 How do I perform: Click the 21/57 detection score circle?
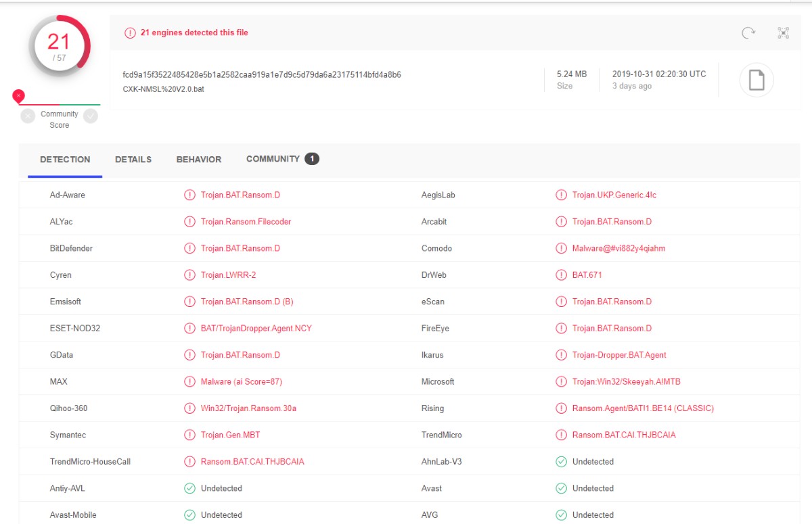[60, 46]
